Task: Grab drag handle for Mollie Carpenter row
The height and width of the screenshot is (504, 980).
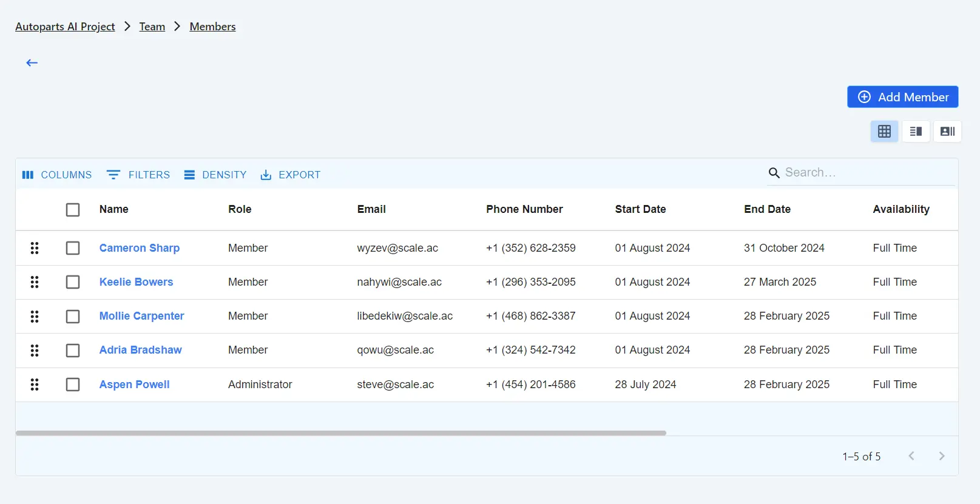Action: (35, 316)
